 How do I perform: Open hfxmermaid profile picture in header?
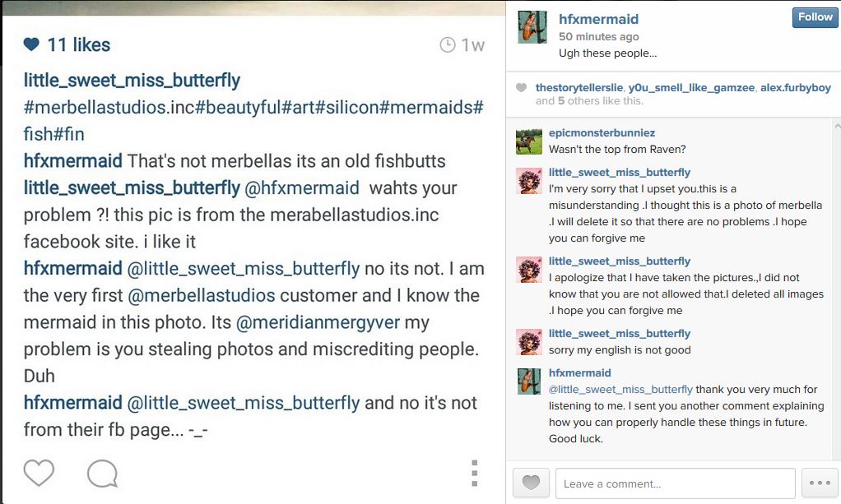click(x=532, y=29)
